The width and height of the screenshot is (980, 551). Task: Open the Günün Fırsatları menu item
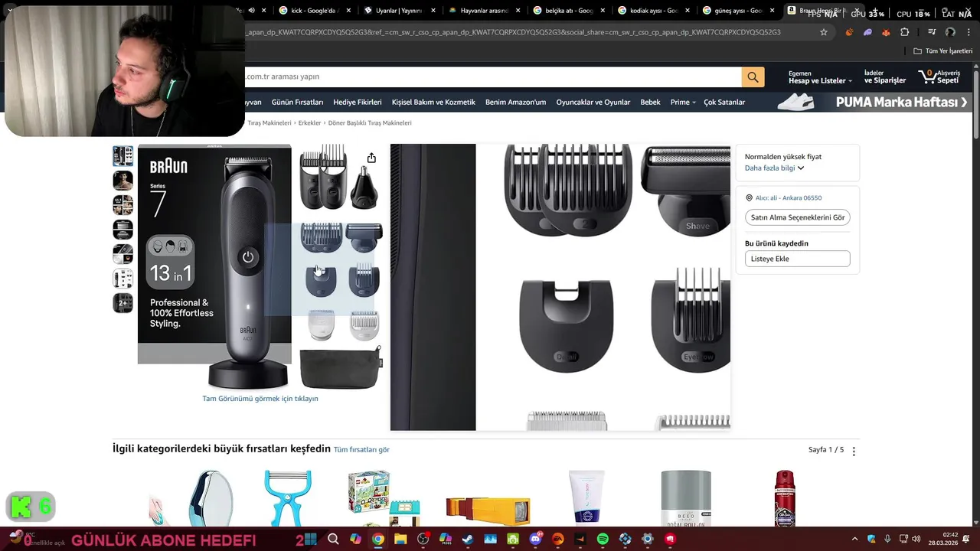297,103
